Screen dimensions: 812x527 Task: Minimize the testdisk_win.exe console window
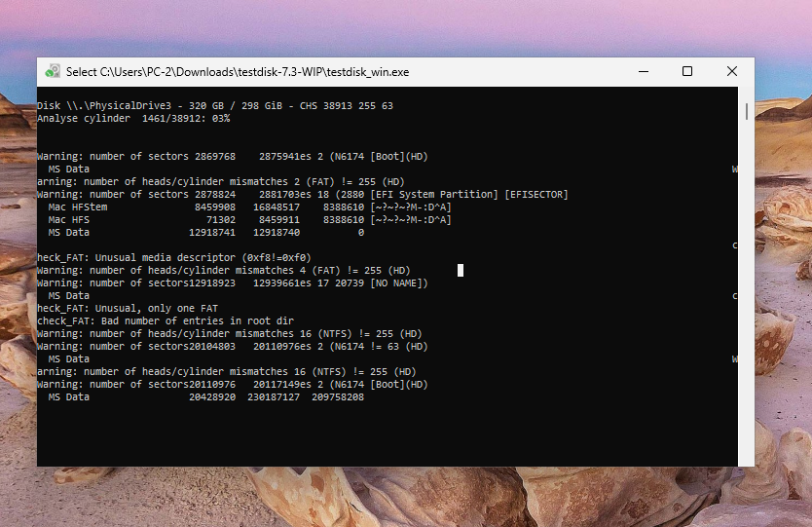click(x=643, y=71)
